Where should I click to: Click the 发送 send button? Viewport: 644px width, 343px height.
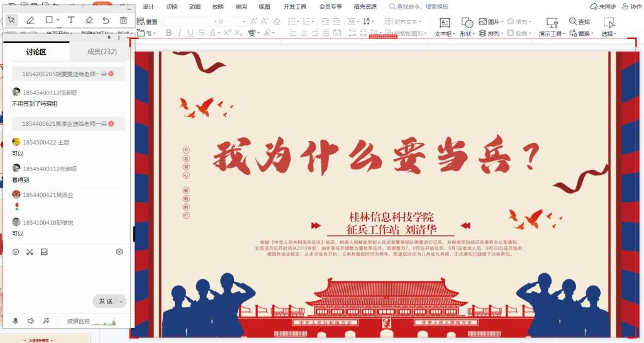click(105, 301)
